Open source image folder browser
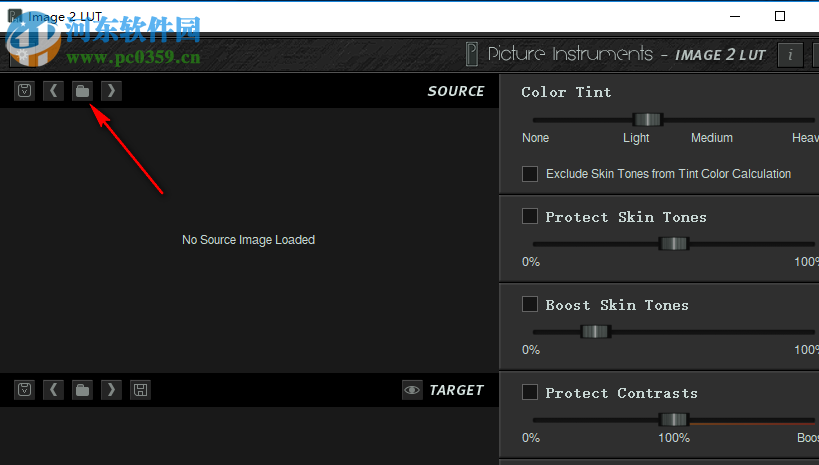 (83, 91)
